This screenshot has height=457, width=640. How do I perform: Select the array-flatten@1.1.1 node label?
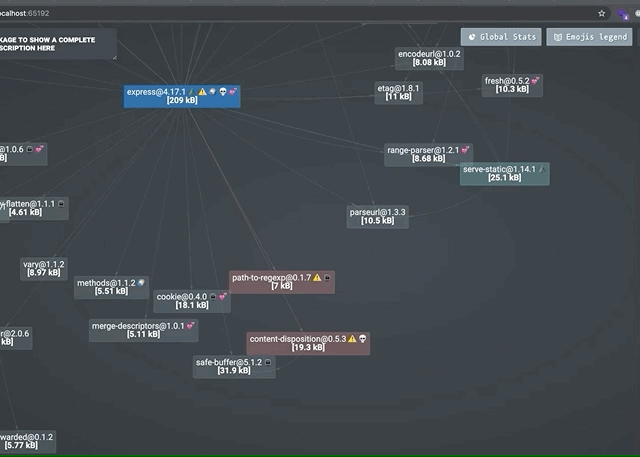pos(27,204)
